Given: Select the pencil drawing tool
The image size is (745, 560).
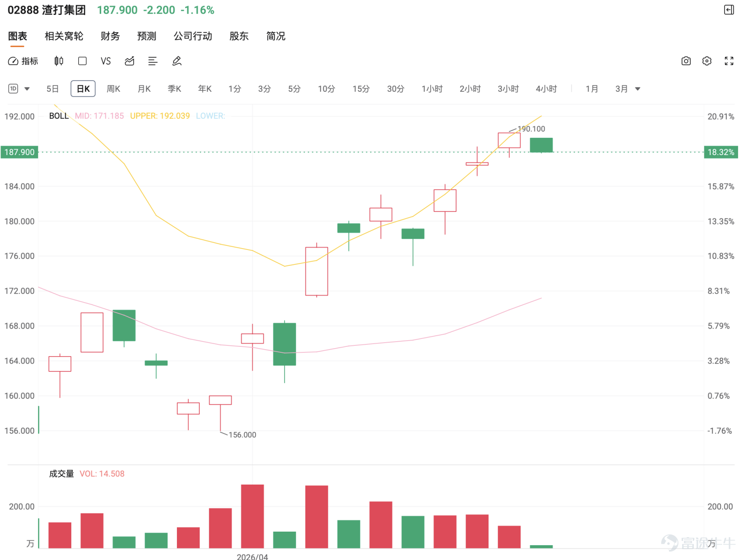Looking at the screenshot, I should [177, 61].
